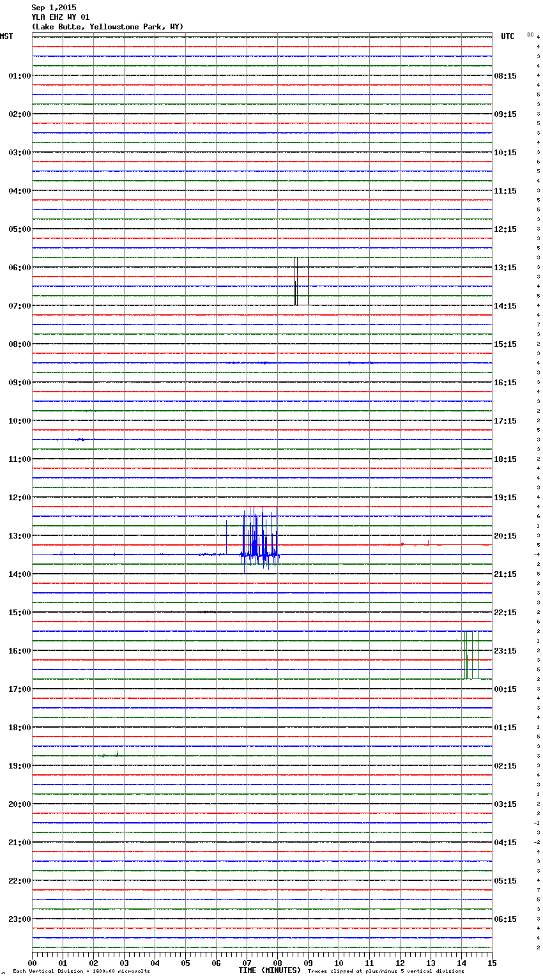Click the Lake Butte location subtitle
Screen dimensions: 543x980
(107, 27)
